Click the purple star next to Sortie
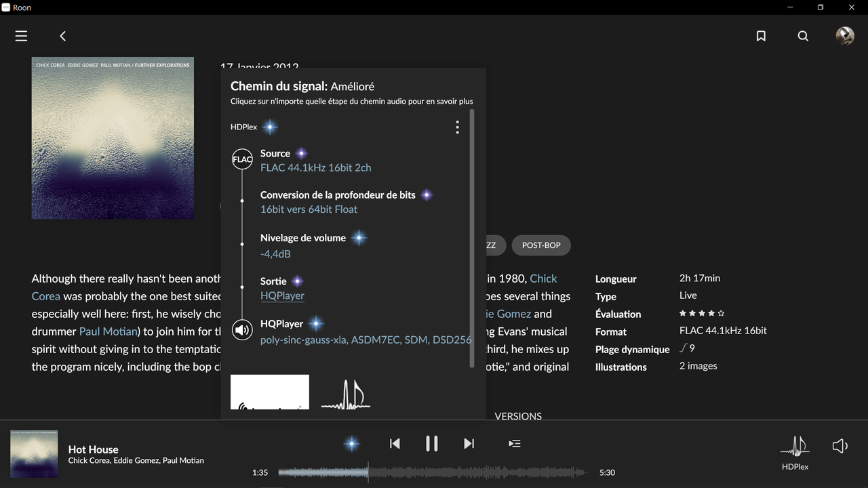868x488 pixels. pos(297,281)
